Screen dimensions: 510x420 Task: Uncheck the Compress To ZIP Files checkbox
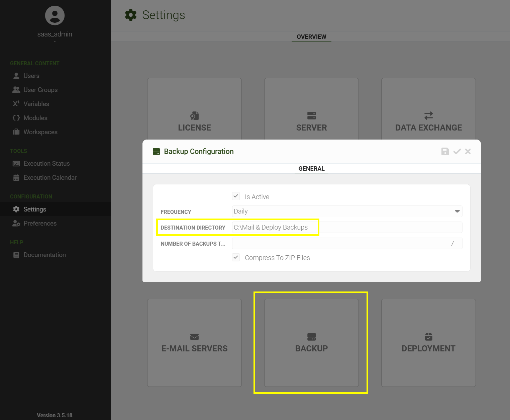[x=236, y=257]
